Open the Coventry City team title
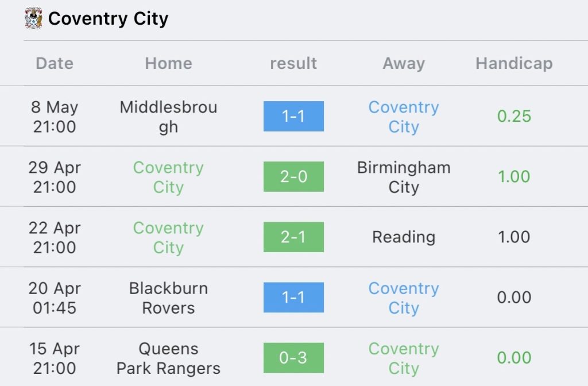Image resolution: width=588 pixels, height=386 pixels. tap(109, 18)
